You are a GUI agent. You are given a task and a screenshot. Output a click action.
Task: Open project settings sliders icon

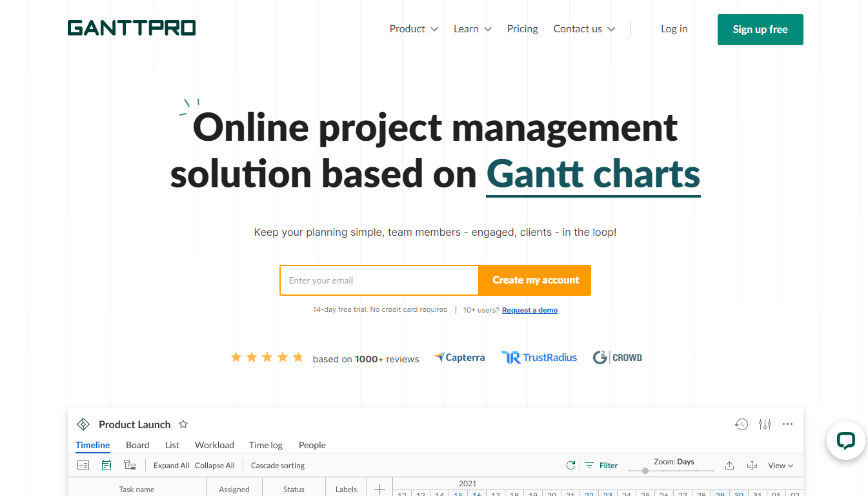(765, 424)
